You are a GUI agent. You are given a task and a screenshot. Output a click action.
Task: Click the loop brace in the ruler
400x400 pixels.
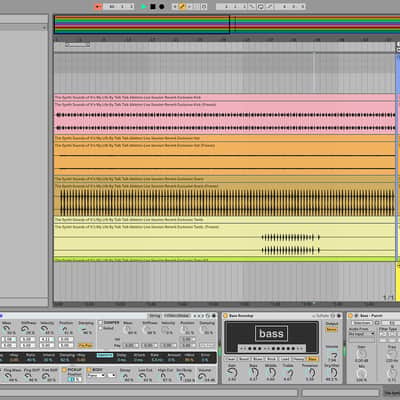tap(77, 45)
